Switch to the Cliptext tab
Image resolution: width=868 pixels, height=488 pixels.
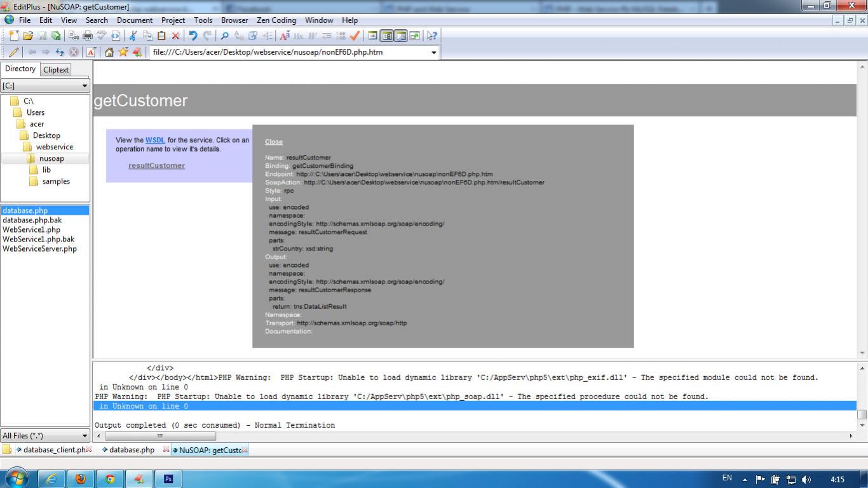pyautogui.click(x=56, y=70)
